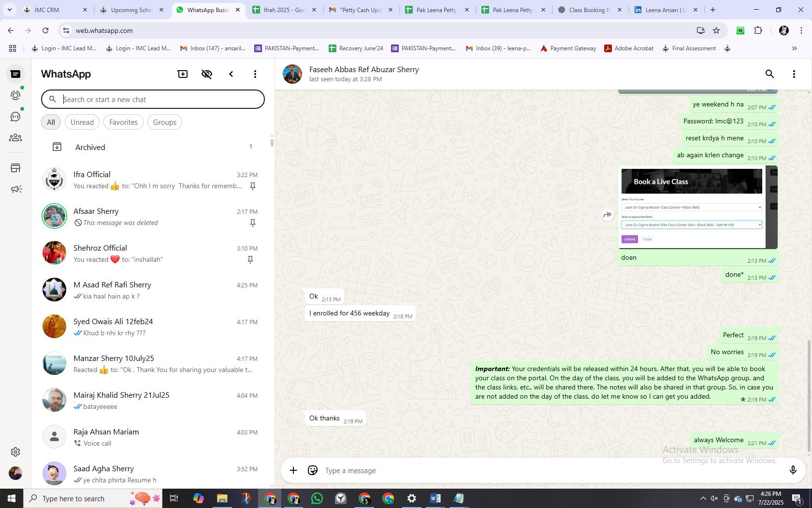This screenshot has width=812, height=508.
Task: Switch to Irfah 2025 Google Sheets tab
Action: (285, 10)
